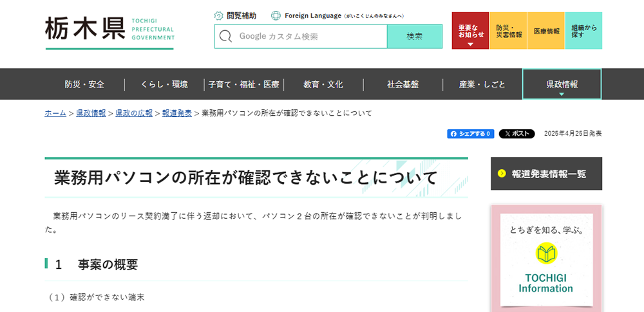Go to 報道発表 breadcrumb link
The image size is (644, 312).
[x=177, y=113]
